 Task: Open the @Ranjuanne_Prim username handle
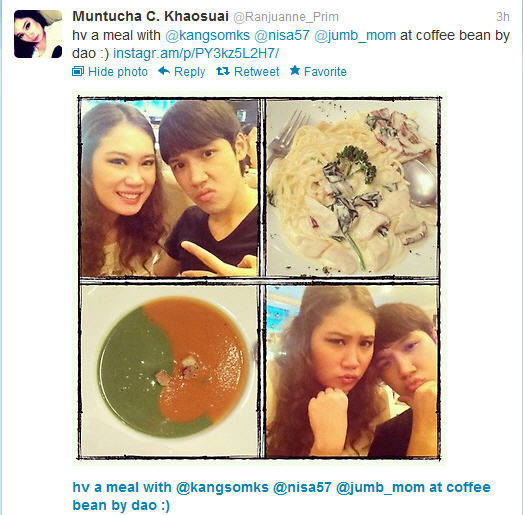point(286,17)
